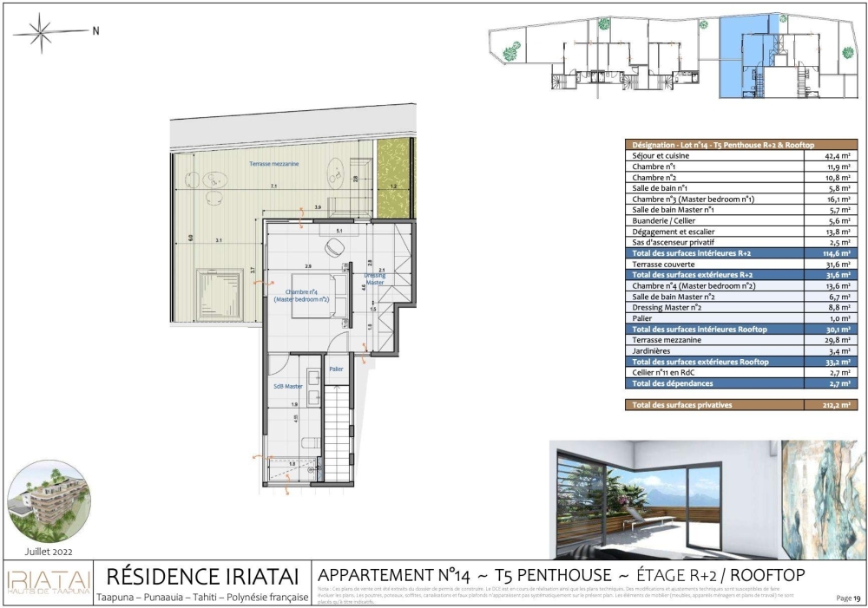Select the round table on Terrasse mezzanine
The width and height of the screenshot is (868, 608).
209,180
